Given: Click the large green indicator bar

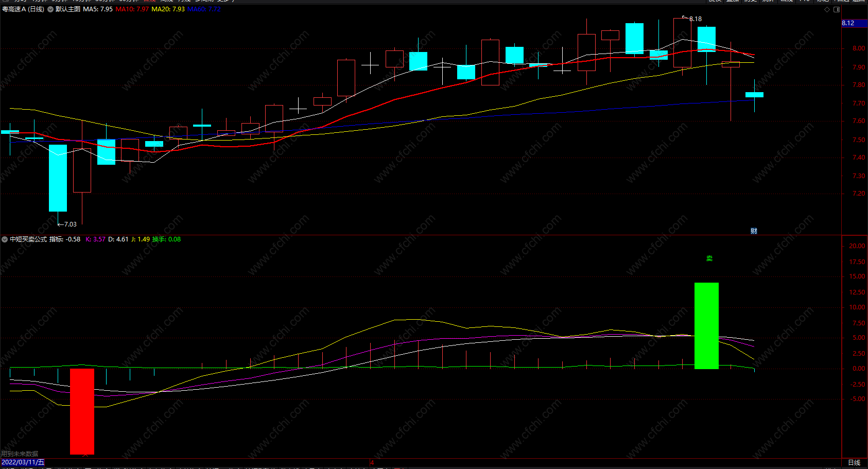Looking at the screenshot, I should pos(706,326).
